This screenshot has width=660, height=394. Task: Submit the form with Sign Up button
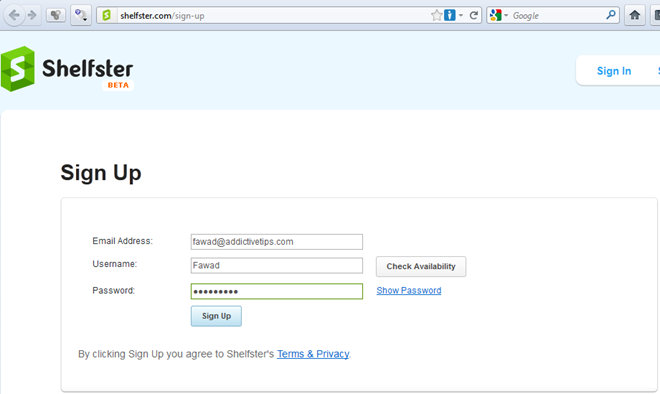(216, 316)
